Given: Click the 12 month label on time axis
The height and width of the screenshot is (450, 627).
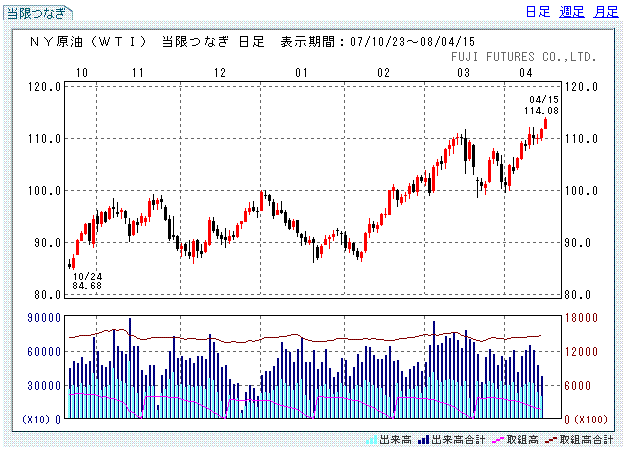Looking at the screenshot, I should pos(219,73).
